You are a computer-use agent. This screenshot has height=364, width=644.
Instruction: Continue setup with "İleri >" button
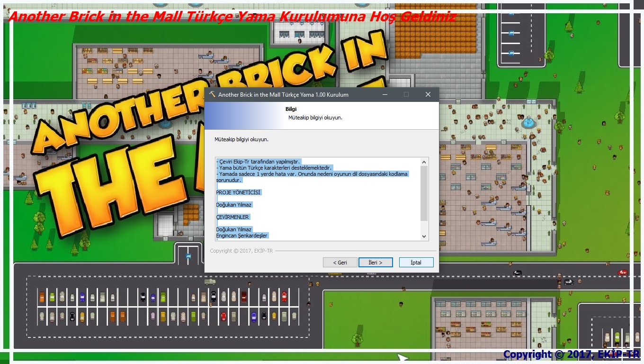tap(376, 263)
